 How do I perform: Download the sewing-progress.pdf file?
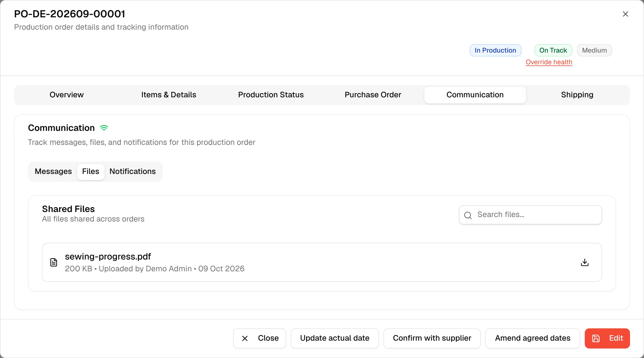[x=584, y=262]
